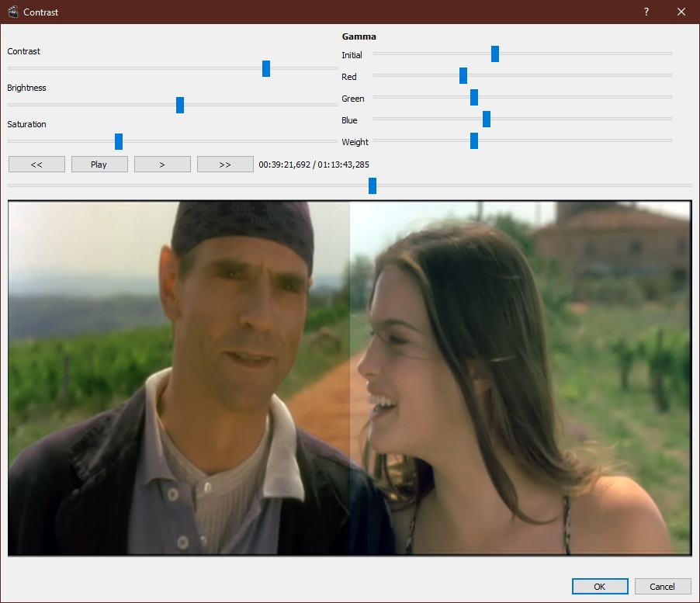Click the Saturation slider handle

[119, 141]
